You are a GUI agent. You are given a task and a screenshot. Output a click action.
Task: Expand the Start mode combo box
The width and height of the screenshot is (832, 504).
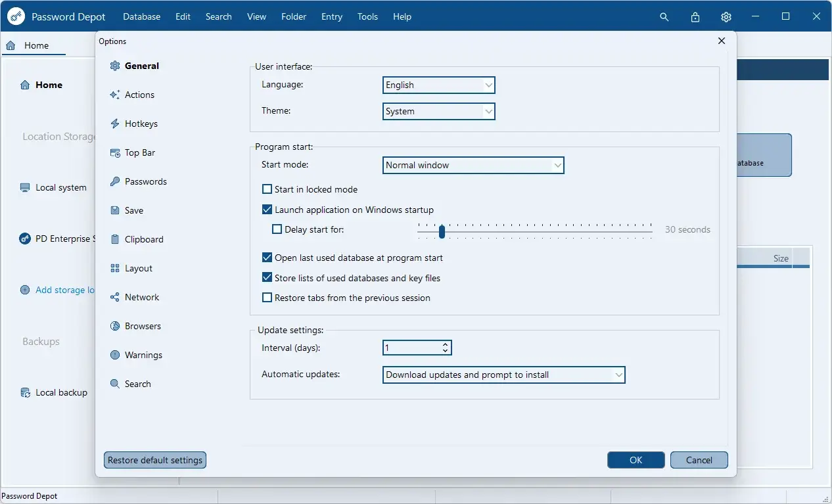tap(473, 165)
